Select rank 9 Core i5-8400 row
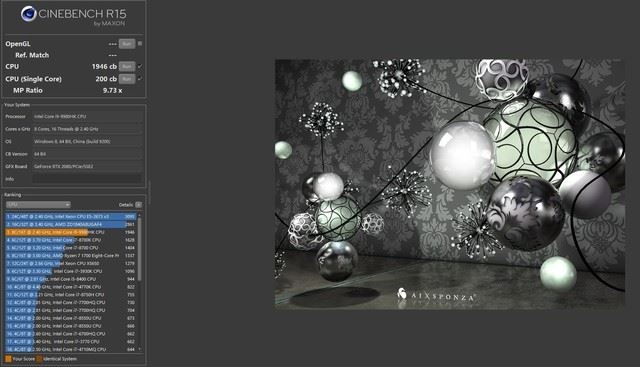640x367 pixels. tap(71, 279)
